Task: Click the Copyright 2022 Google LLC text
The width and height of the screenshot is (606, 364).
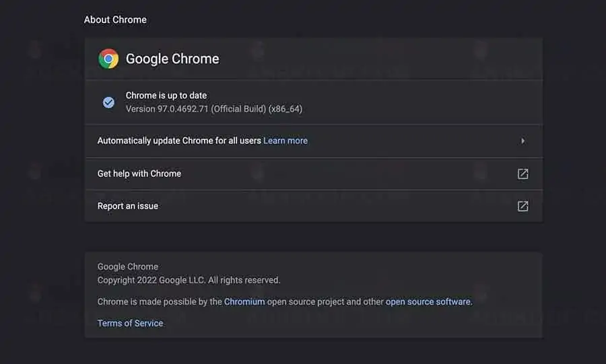Action: pos(189,280)
